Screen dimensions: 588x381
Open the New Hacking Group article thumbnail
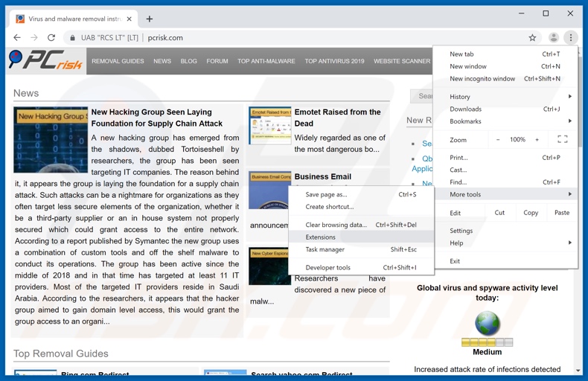point(51,139)
